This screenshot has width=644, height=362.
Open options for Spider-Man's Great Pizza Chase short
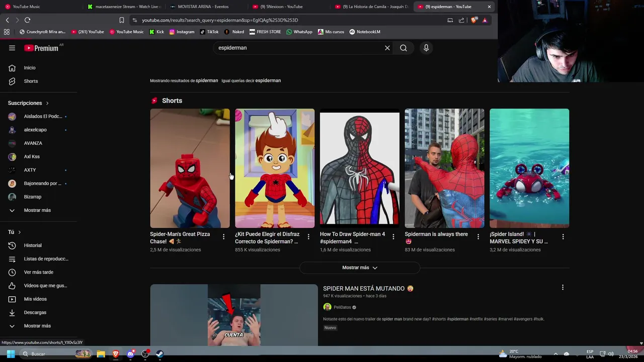pos(224,236)
